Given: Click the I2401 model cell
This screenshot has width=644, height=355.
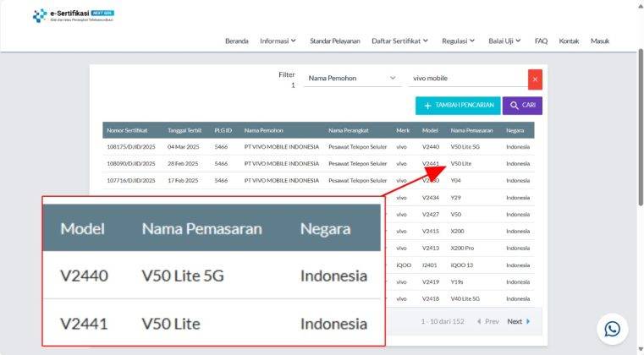Looking at the screenshot, I should pos(430,265).
